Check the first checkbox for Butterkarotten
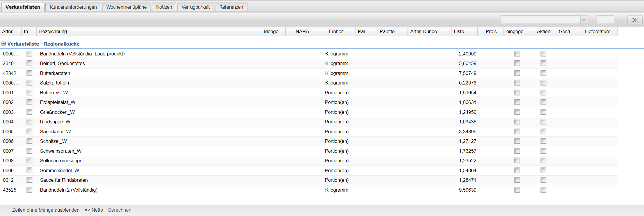This screenshot has width=644, height=216. click(29, 73)
